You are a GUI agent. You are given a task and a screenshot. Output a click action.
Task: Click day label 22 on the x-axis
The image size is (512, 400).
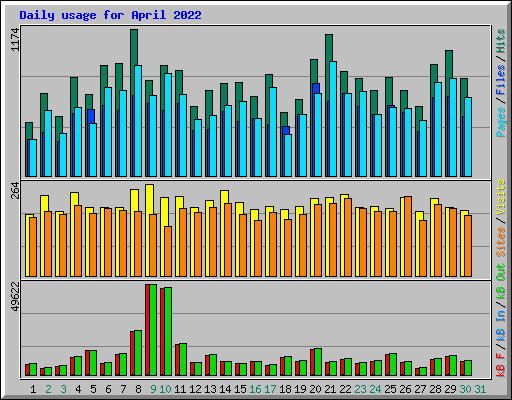pyautogui.click(x=345, y=389)
